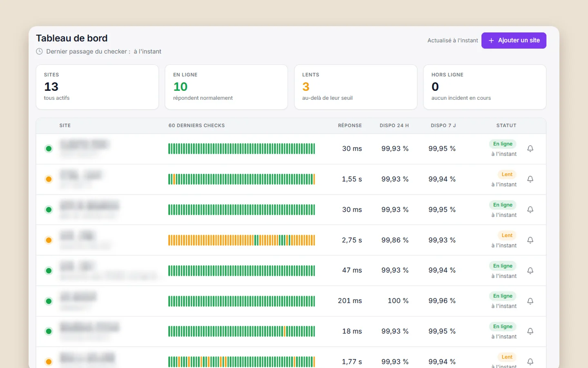Click the "99,96 %" 7-day availability value
588x368 pixels.
click(442, 301)
